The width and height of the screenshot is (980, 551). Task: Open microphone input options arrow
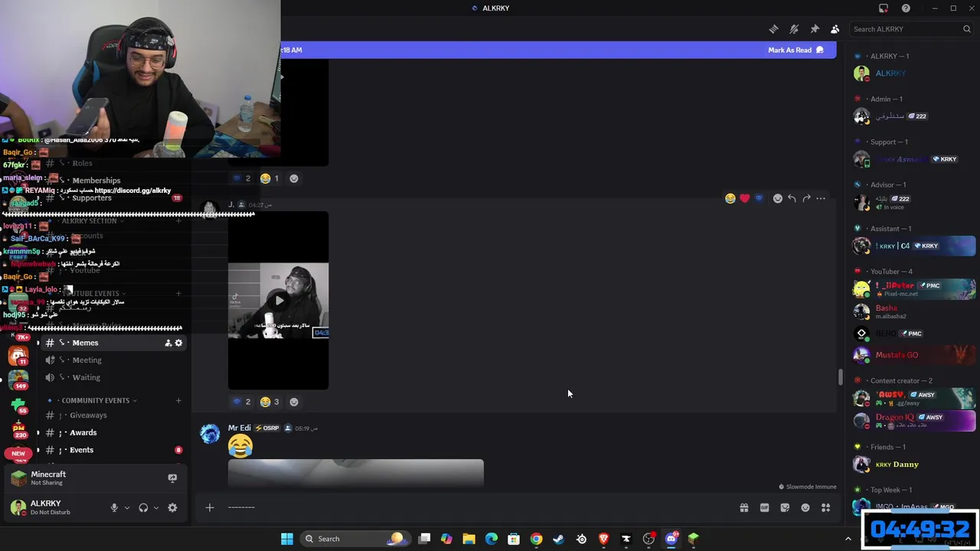pyautogui.click(x=127, y=507)
